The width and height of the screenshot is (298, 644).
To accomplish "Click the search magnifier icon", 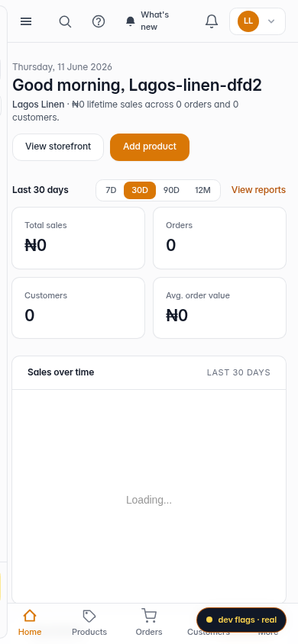I will click(x=65, y=21).
